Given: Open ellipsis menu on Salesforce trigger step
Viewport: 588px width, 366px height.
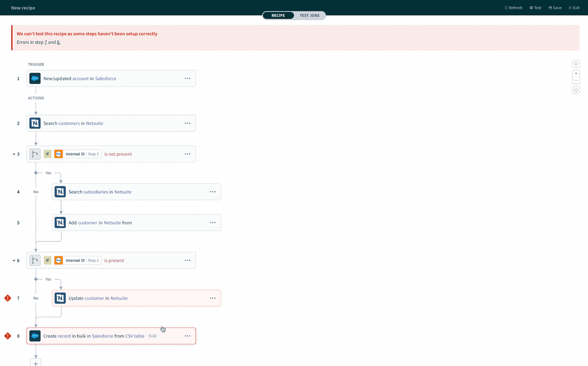Looking at the screenshot, I should pos(187,78).
